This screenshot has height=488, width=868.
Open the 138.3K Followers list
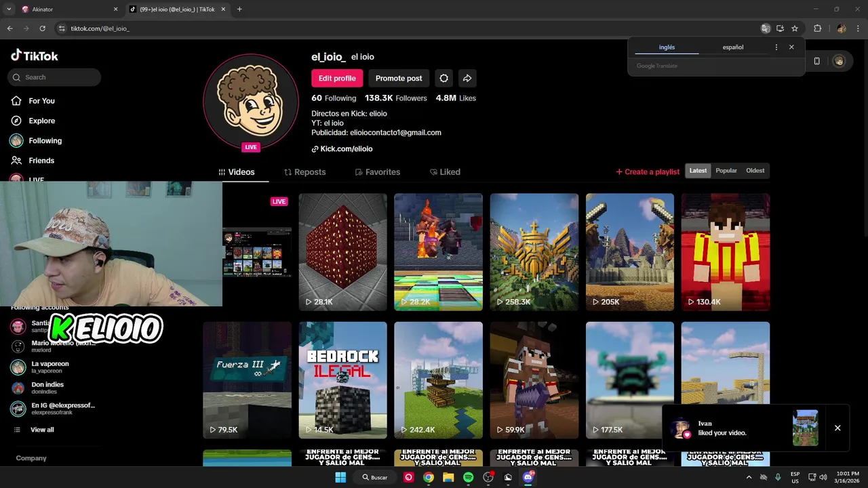(396, 98)
